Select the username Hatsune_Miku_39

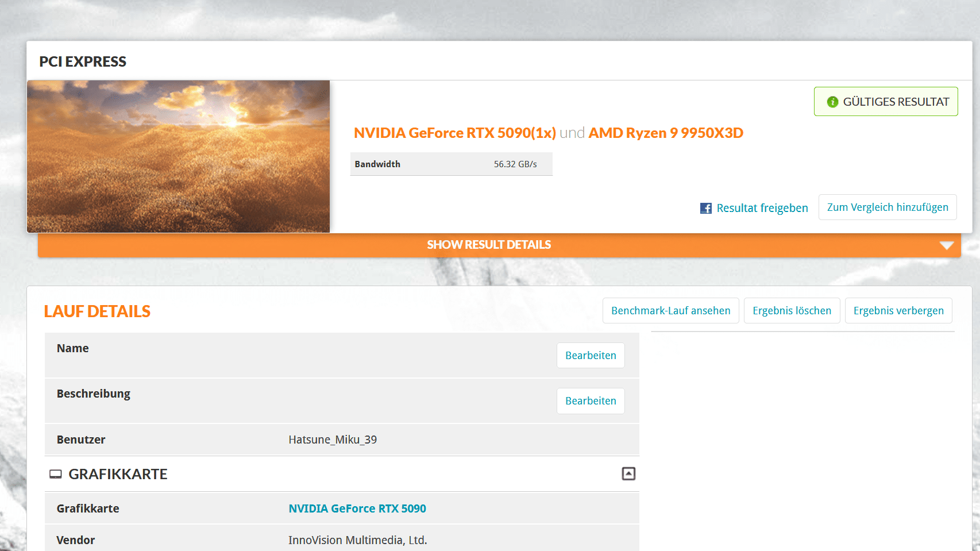coord(333,440)
